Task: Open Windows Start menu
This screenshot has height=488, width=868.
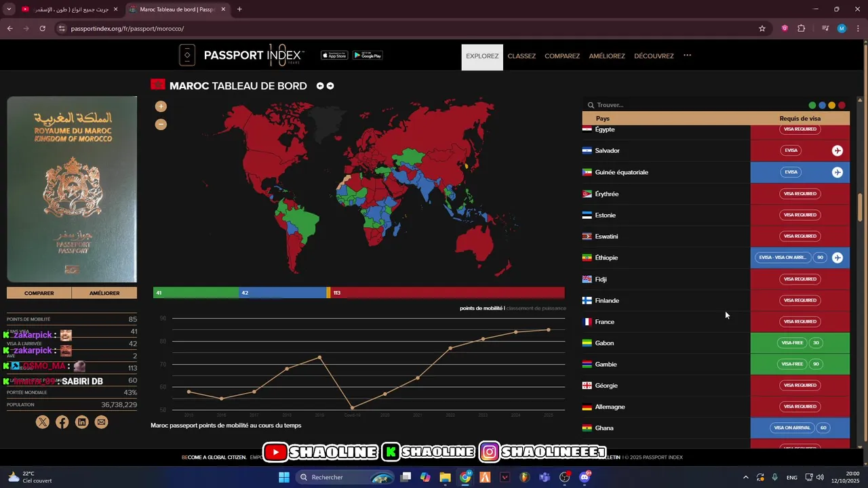Action: 284,477
